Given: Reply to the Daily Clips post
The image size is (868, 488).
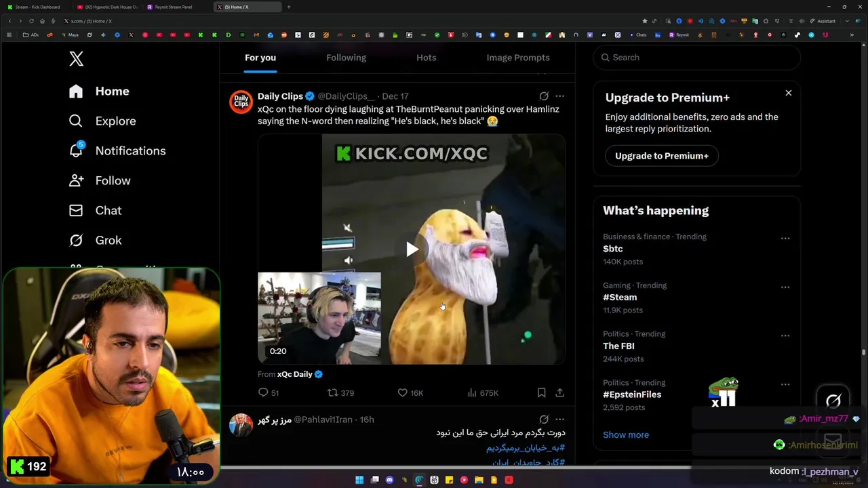Looking at the screenshot, I should point(269,392).
